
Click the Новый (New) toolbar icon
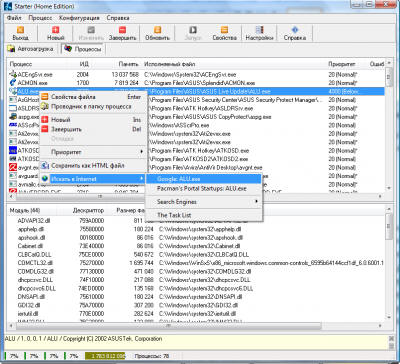pos(55,33)
